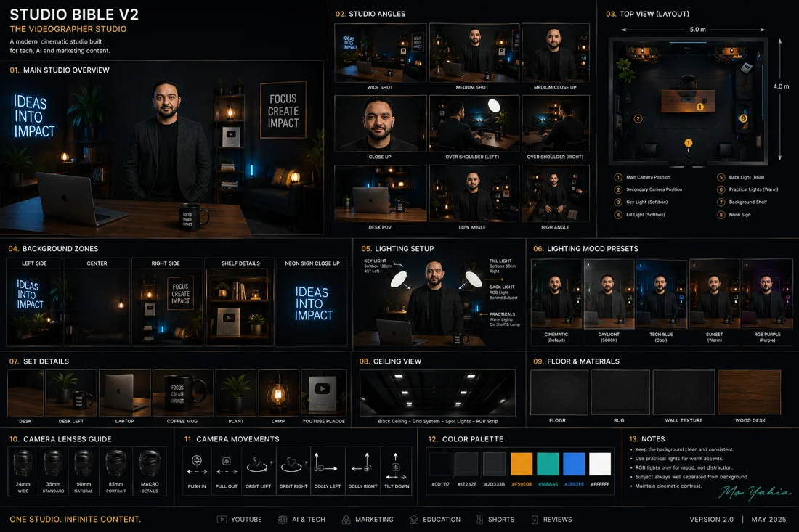Choose the blue #3B82F6 color swatch
Viewport: 799px width, 532px height.
pyautogui.click(x=574, y=464)
